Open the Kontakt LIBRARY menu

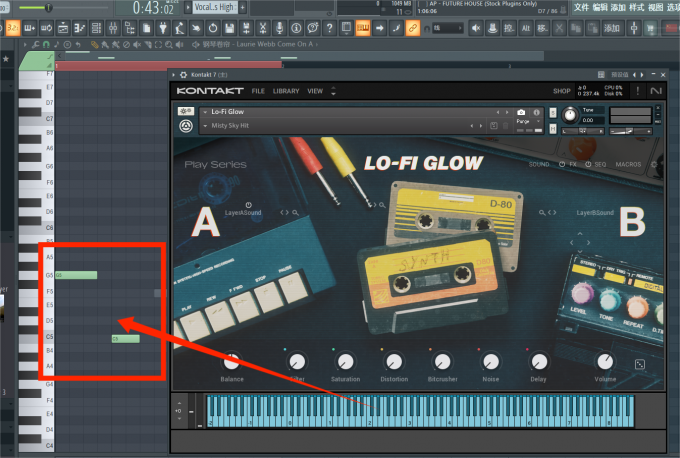point(286,91)
